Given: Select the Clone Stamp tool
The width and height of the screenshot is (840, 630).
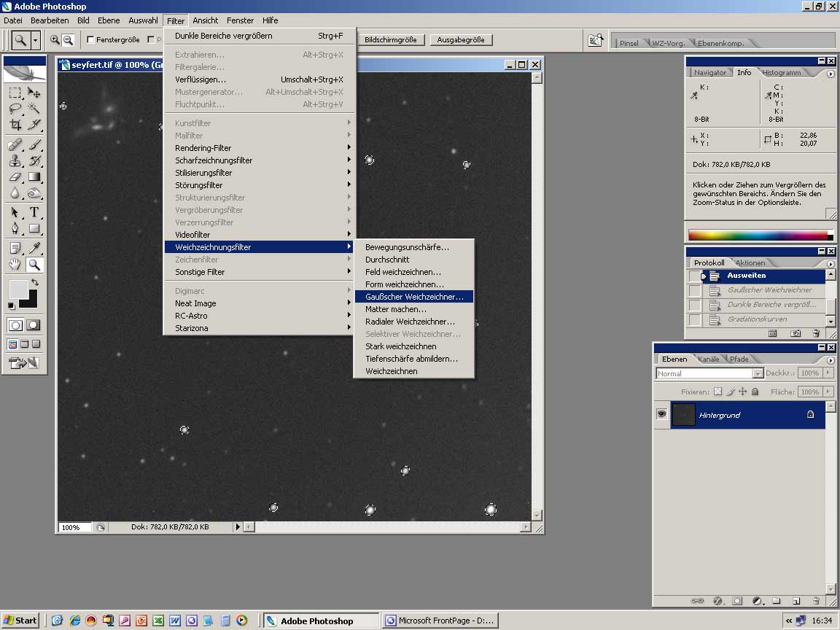Looking at the screenshot, I should tap(15, 160).
